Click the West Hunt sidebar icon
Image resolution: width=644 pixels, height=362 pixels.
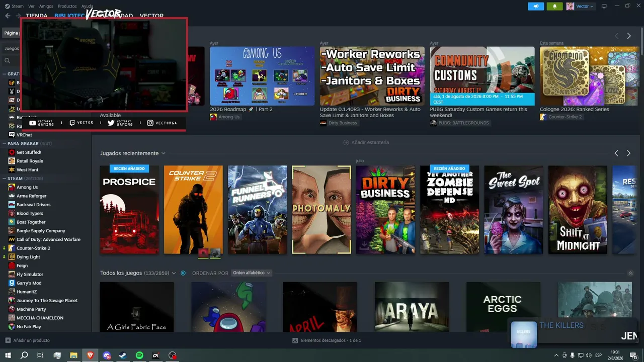(12, 169)
